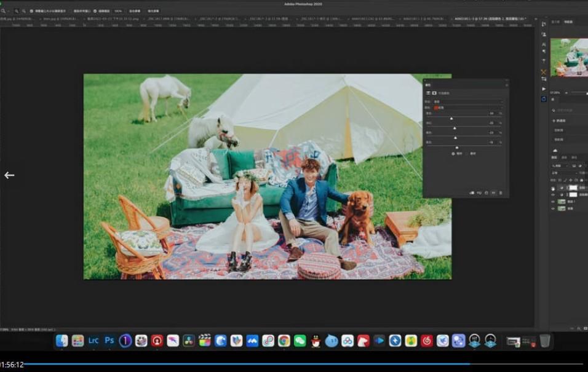Image resolution: width=588 pixels, height=372 pixels.
Task: Click the 100% zoom button in options bar
Action: tap(117, 11)
